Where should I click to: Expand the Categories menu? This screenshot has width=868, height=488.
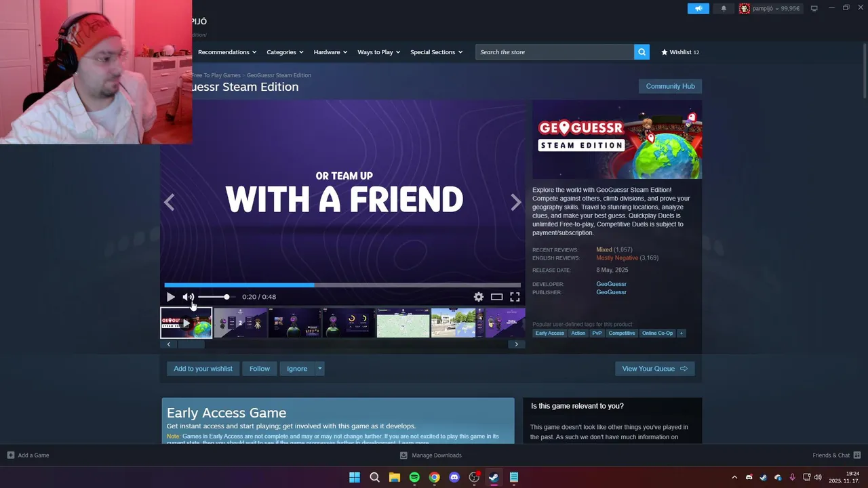285,52
